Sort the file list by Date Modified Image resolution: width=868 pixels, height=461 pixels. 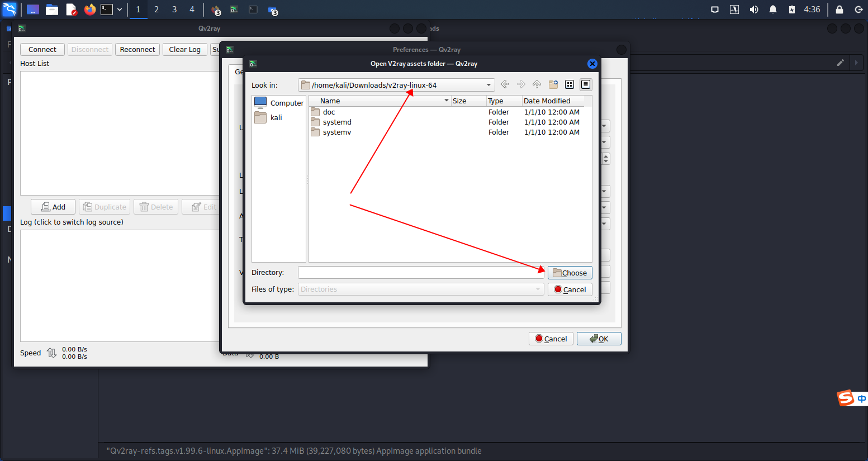click(x=553, y=101)
